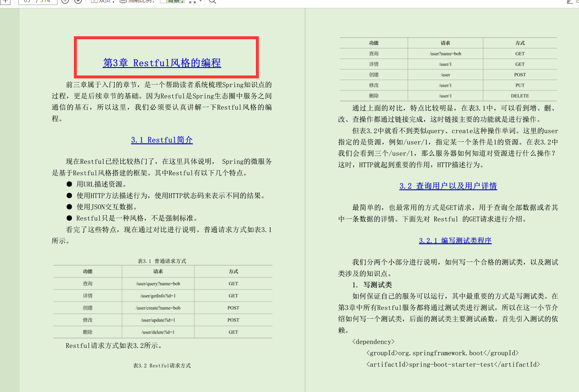579x392 pixels.
Task: Open the 第3章 Restful风格的编程 chapter link
Action: pyautogui.click(x=162, y=62)
